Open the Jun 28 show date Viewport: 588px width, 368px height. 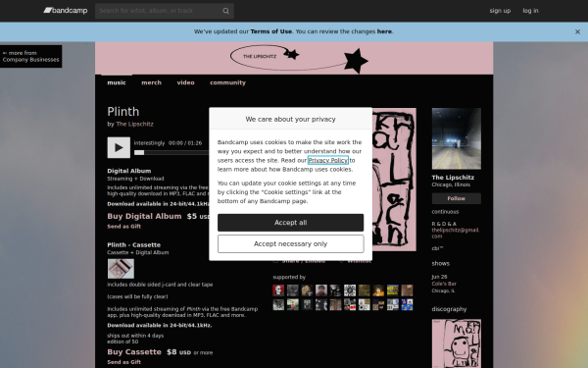439,277
